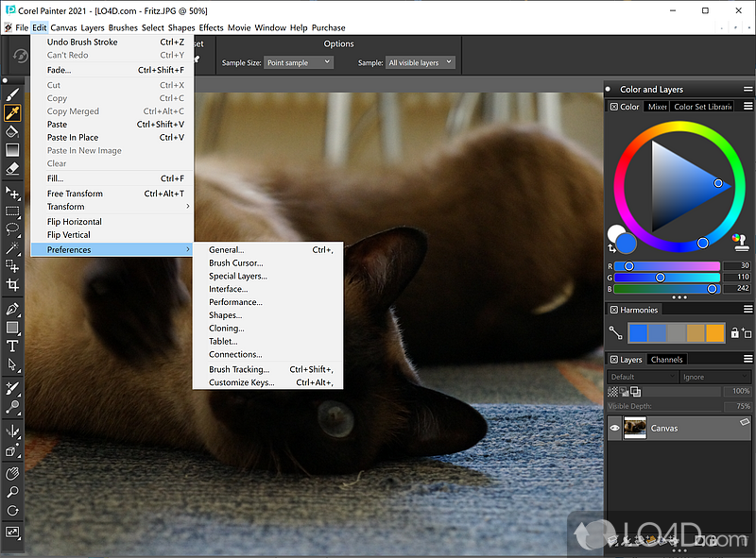Select the Paint Bucket tool

pos(12,131)
